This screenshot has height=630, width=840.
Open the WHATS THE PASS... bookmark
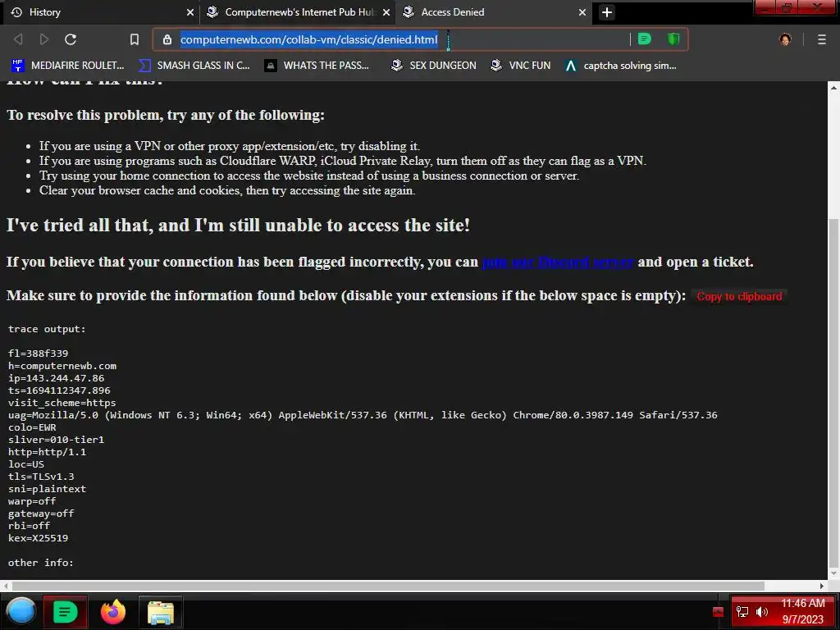click(x=317, y=66)
